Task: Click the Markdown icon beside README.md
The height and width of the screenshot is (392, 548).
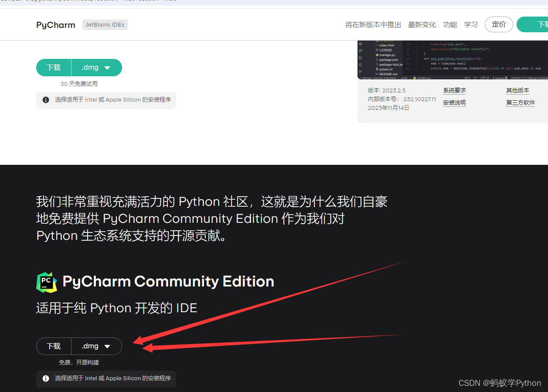Action: [377, 74]
